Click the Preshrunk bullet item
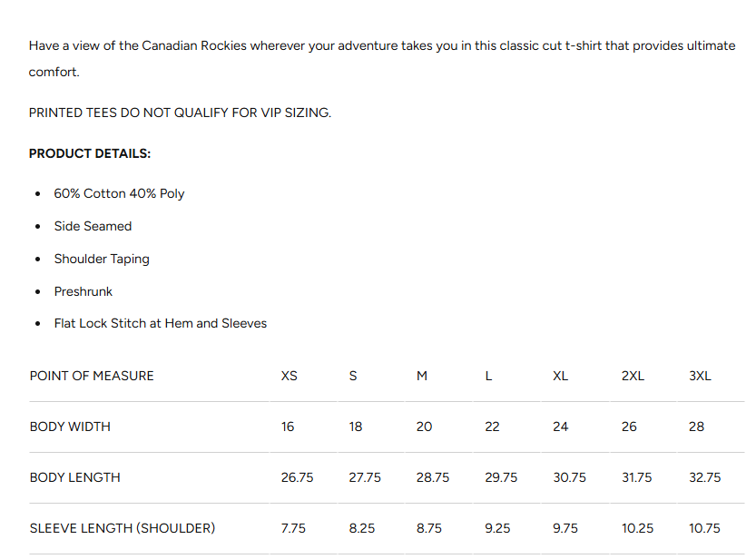The height and width of the screenshot is (559, 756). pos(83,291)
